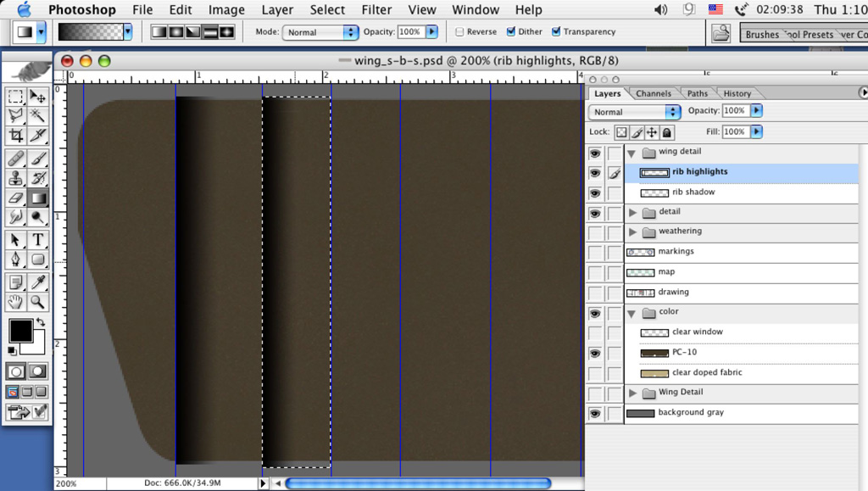Expand the weathering layer group

(632, 232)
